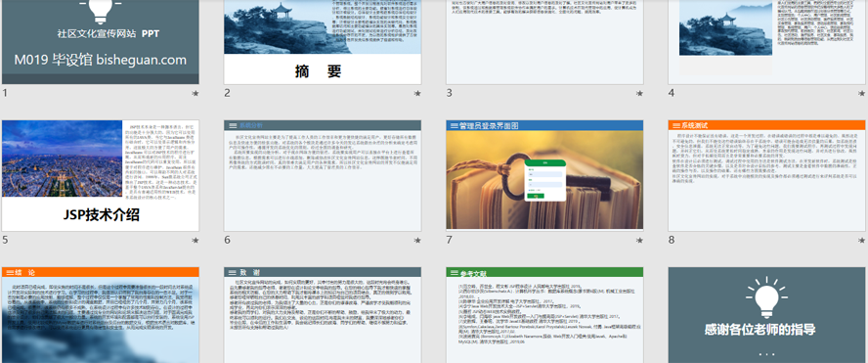868x363 pixels.
Task: Click slide number label 4
Action: pyautogui.click(x=672, y=93)
